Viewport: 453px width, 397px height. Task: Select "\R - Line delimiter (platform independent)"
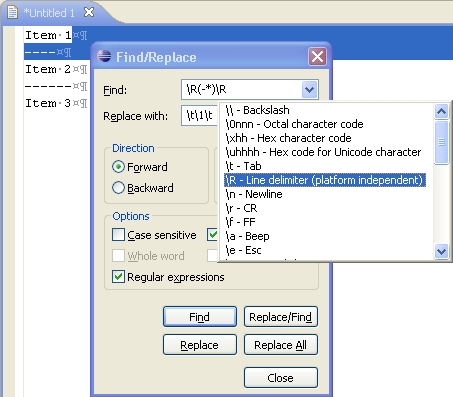(325, 180)
